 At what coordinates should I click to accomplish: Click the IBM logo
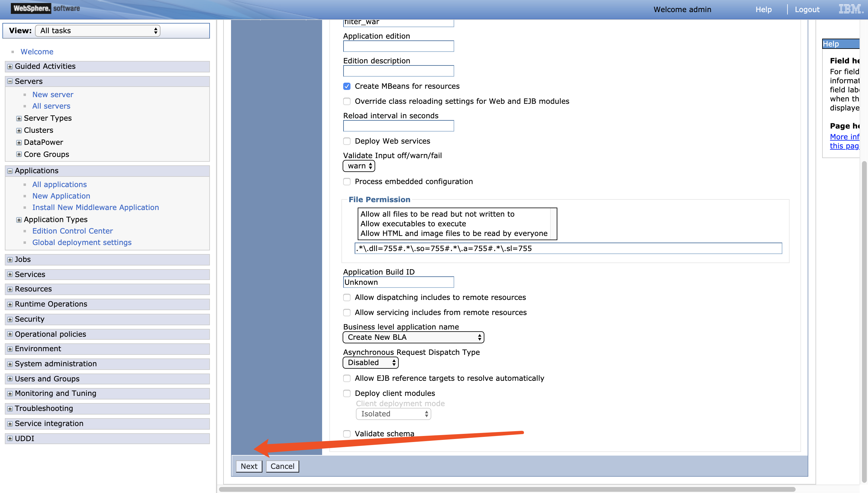coord(850,9)
